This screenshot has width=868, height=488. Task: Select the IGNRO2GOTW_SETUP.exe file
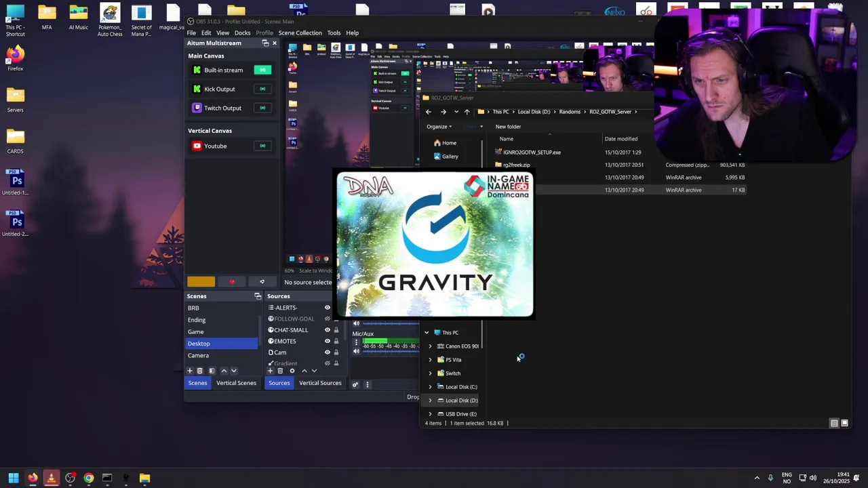pyautogui.click(x=532, y=152)
